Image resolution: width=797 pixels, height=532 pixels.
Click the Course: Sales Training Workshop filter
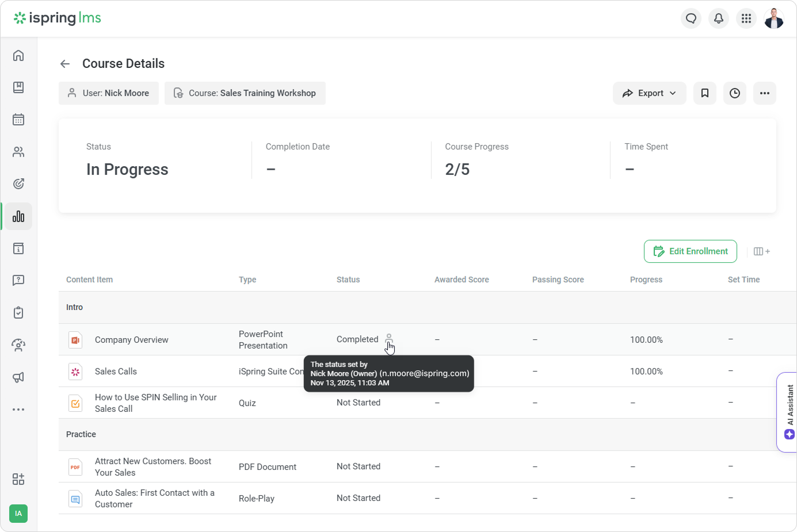pyautogui.click(x=245, y=93)
